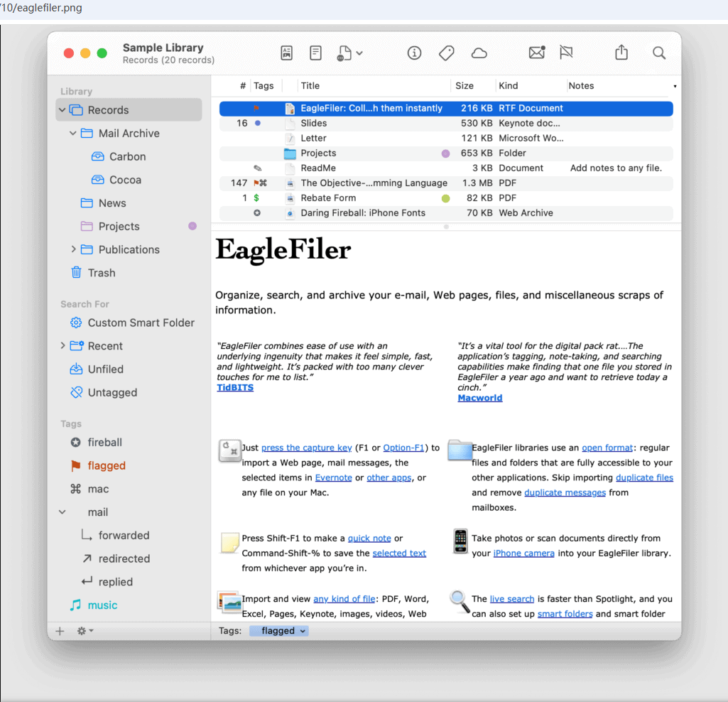Click the Untagged crossed-tag icon

point(76,392)
